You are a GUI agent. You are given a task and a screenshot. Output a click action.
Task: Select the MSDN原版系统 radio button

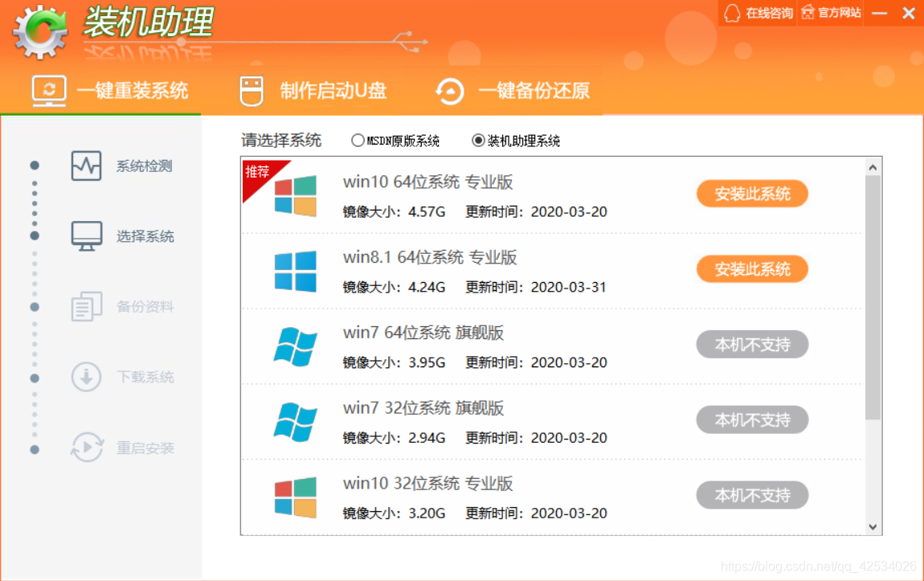pos(357,141)
